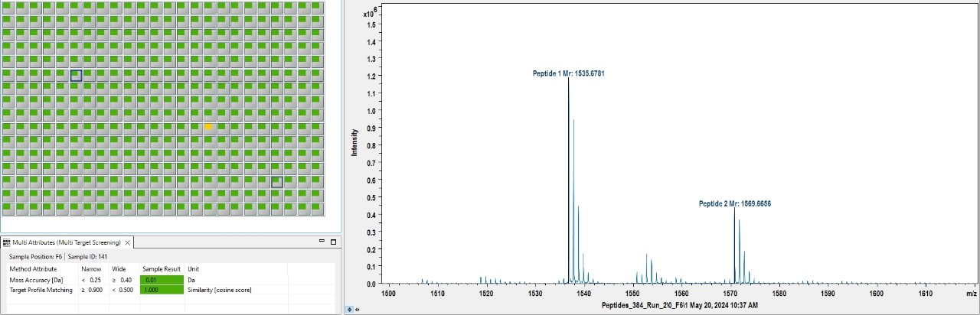Click the Narrow column header
980x315 pixels.
click(x=91, y=269)
